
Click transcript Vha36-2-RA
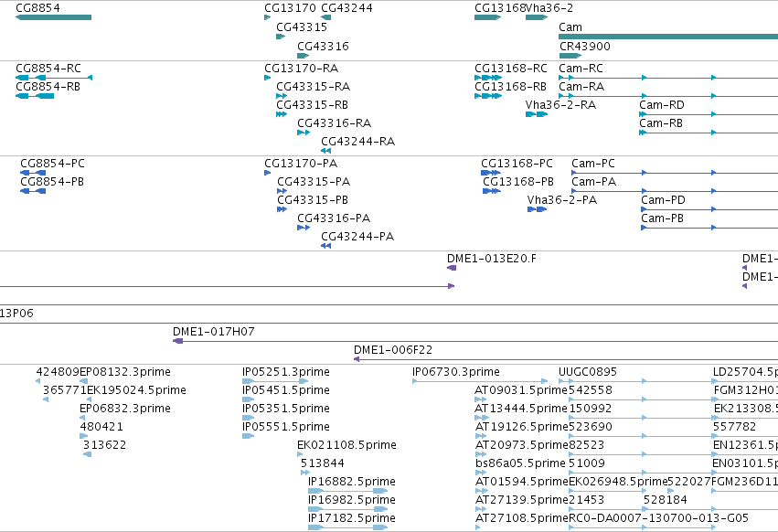560,105
